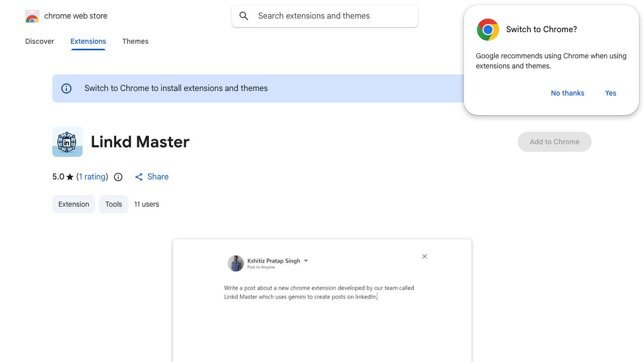This screenshot has height=362, width=644.
Task: Choose Yes in the Switch to Chrome popup
Action: [611, 93]
